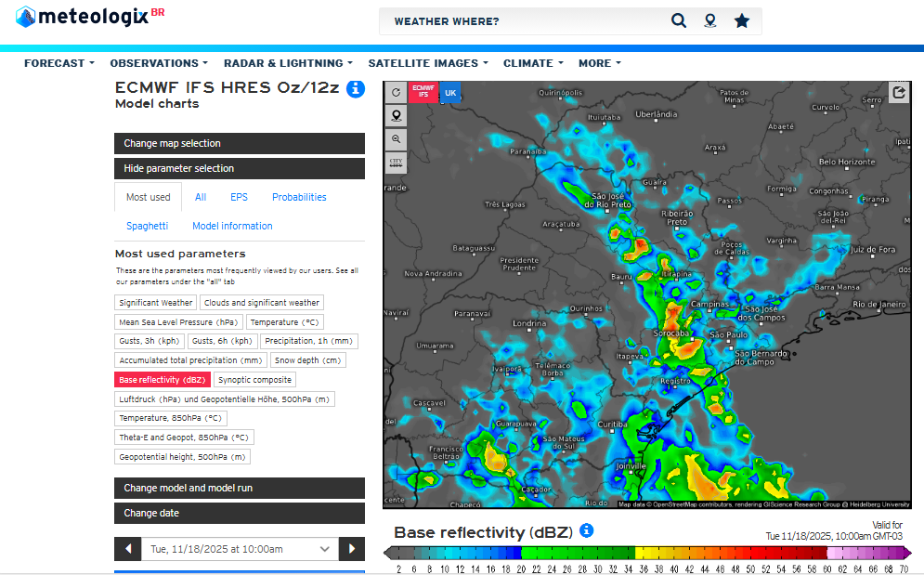Screen dimensions: 924x575
Task: Open info icon next to model title
Action: [355, 89]
